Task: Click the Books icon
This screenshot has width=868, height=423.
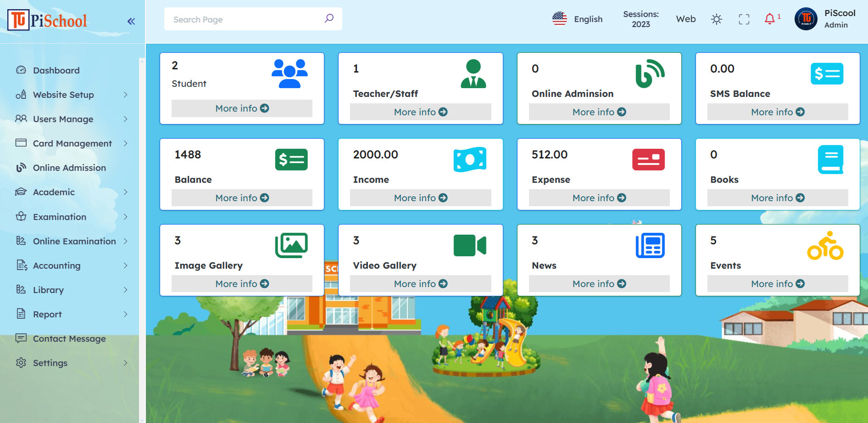Action: 831,159
